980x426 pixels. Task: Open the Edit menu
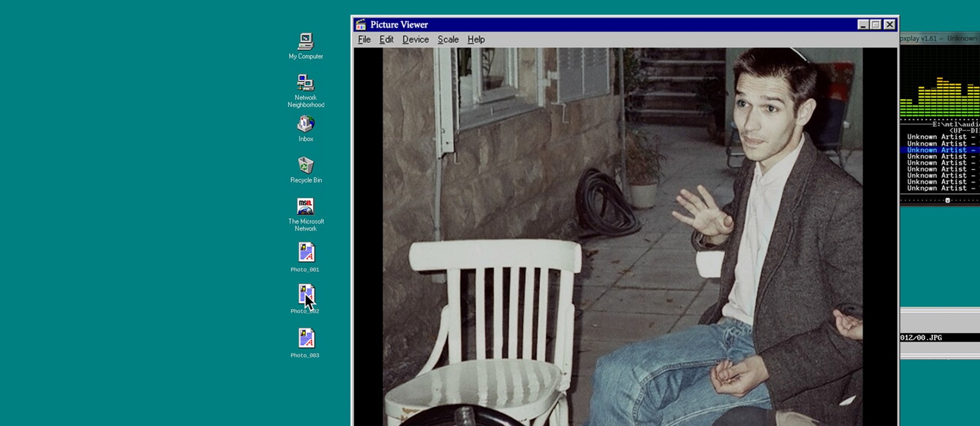pyautogui.click(x=386, y=40)
